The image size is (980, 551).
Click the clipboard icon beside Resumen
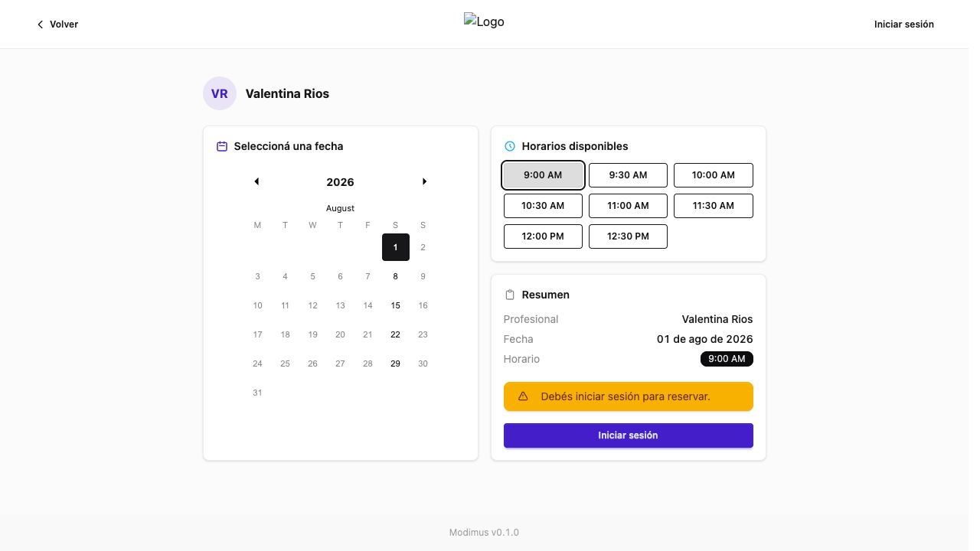tap(510, 295)
